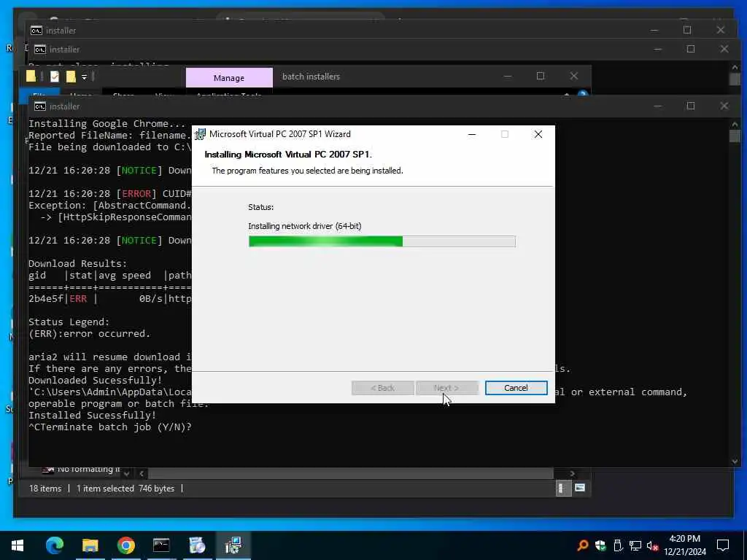Click the 'Status Legend:' console line
Screen dimensions: 747x560
tap(69, 322)
